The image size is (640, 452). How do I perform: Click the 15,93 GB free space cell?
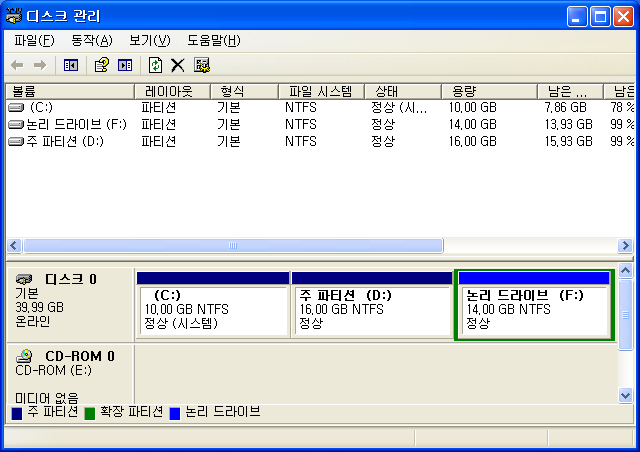tap(568, 141)
